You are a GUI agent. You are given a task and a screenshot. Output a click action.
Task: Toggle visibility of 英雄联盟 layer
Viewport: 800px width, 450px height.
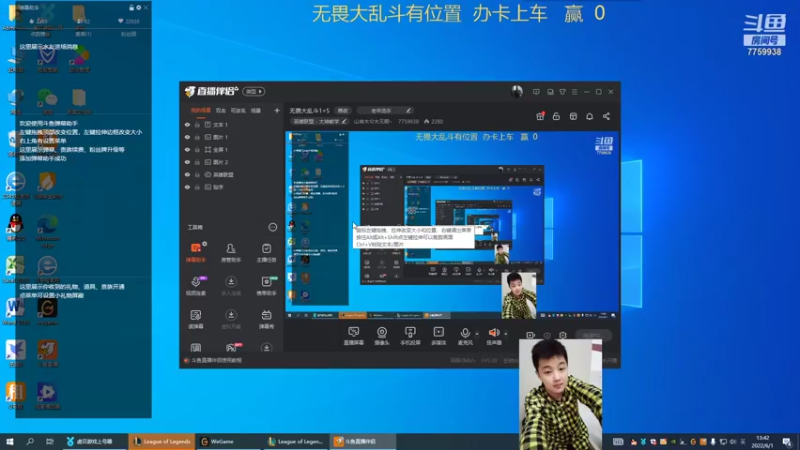pyautogui.click(x=187, y=174)
